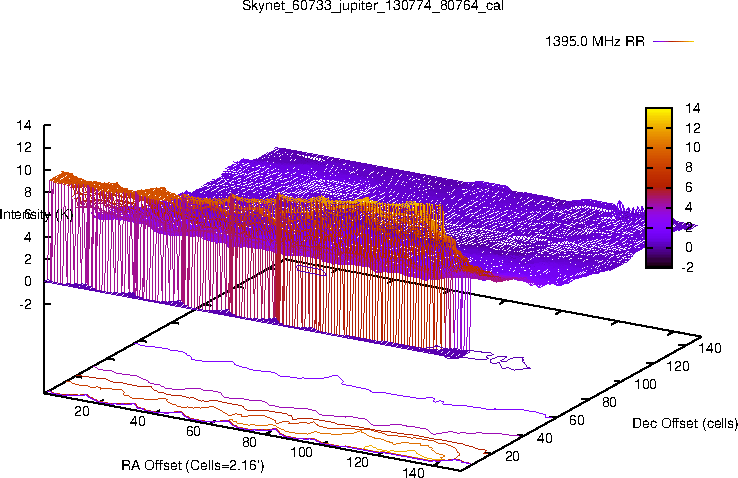Click the Dec axis tick label 140

click(710, 348)
